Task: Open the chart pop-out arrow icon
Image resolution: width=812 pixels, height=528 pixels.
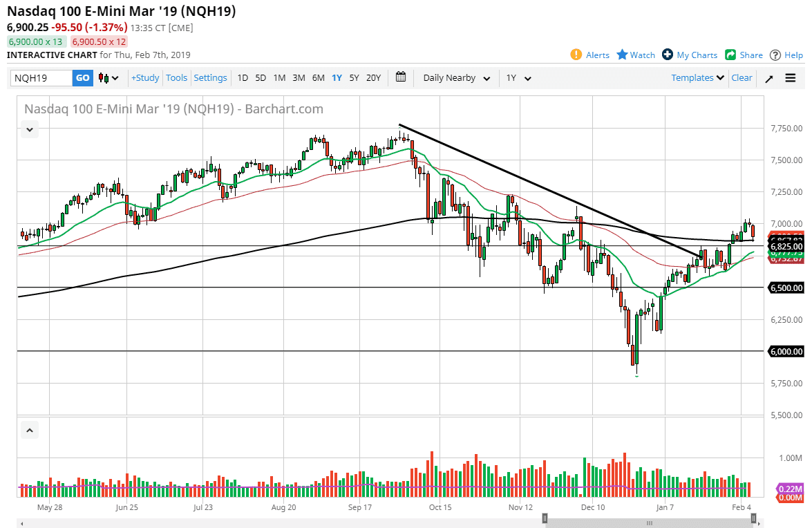Action: point(768,78)
